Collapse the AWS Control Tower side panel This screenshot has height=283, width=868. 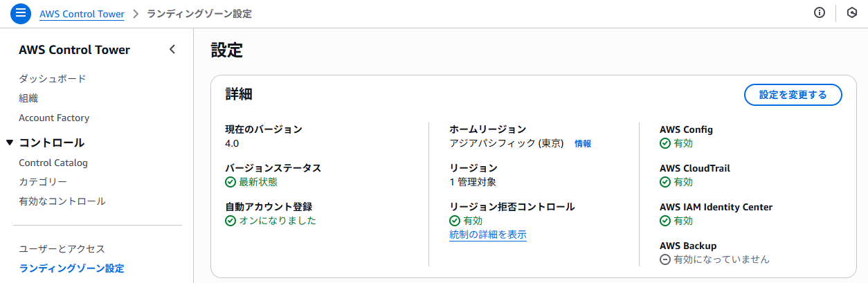click(172, 49)
